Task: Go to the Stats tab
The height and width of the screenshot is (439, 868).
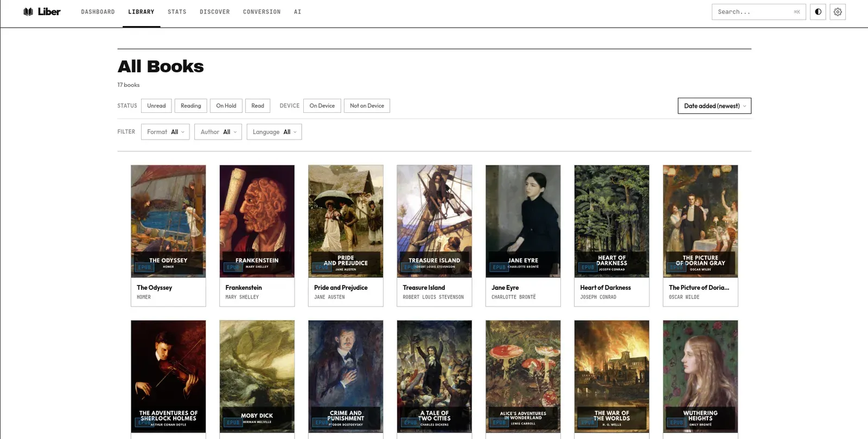Action: click(177, 12)
